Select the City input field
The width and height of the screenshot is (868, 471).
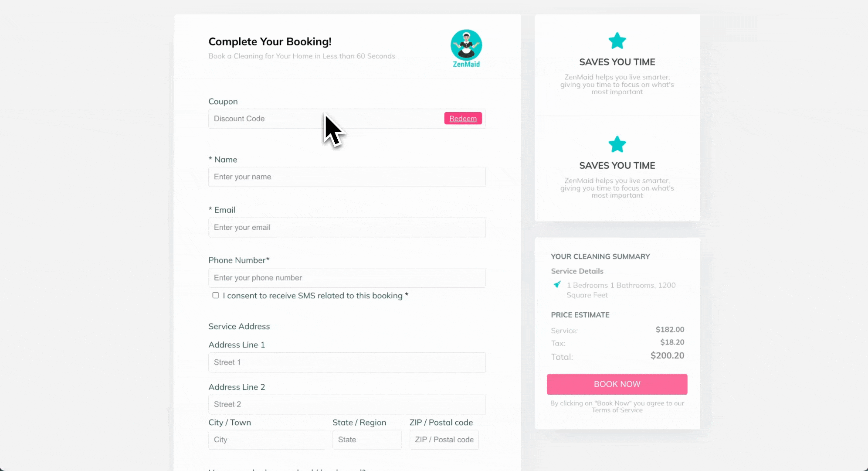click(x=267, y=440)
